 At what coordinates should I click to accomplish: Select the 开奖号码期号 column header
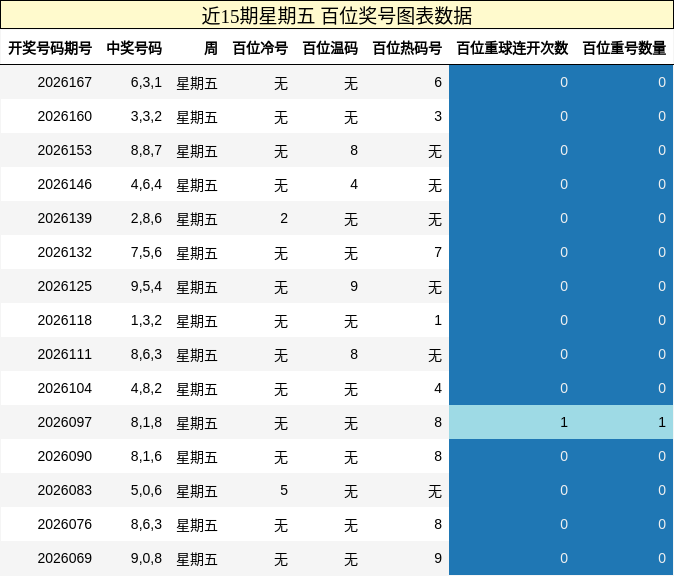point(50,48)
